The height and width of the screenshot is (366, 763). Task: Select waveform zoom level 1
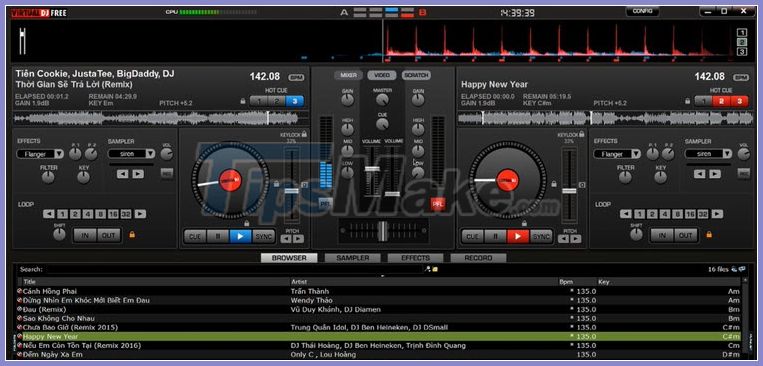point(742,33)
